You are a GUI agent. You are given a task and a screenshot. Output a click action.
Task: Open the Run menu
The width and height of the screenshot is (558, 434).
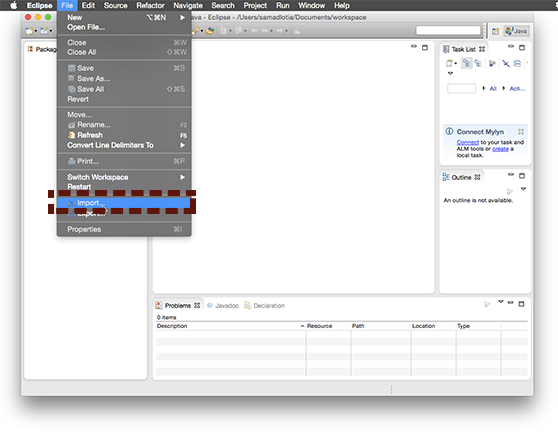tap(283, 5)
